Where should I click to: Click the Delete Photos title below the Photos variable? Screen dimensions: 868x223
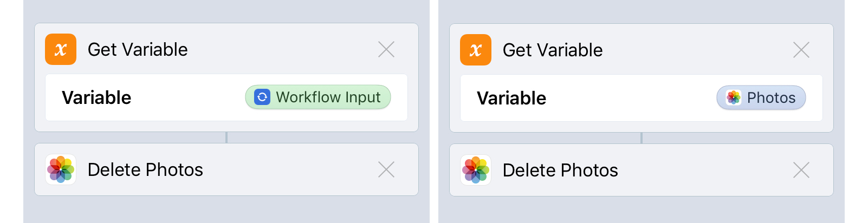tap(560, 170)
